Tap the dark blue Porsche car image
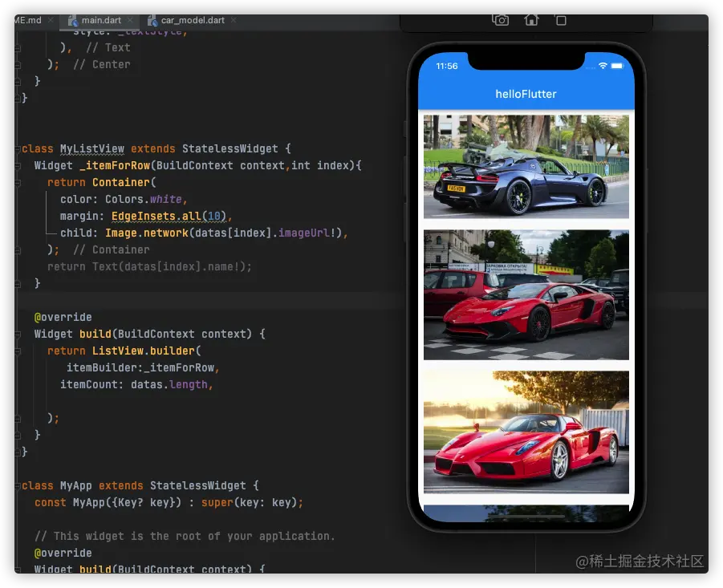The height and width of the screenshot is (588, 723). point(526,166)
